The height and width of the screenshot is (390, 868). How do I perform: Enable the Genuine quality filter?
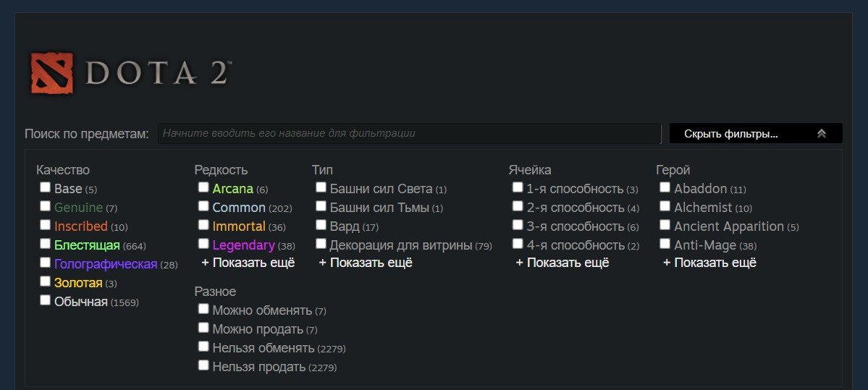[45, 206]
